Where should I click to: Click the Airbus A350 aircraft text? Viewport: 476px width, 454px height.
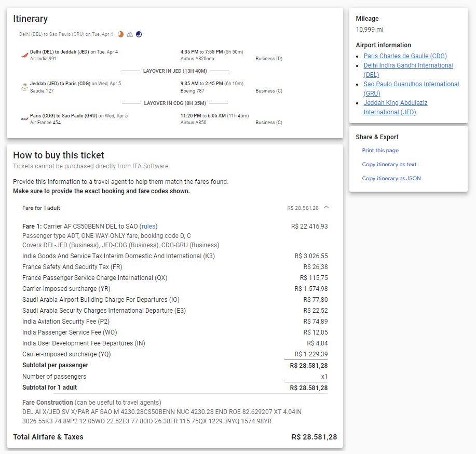pyautogui.click(x=194, y=123)
